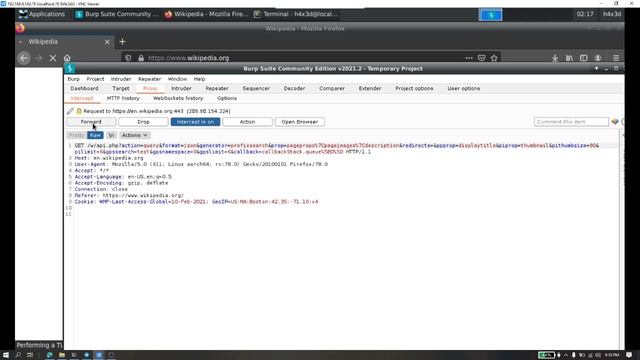Open the Action menu button

(x=247, y=122)
